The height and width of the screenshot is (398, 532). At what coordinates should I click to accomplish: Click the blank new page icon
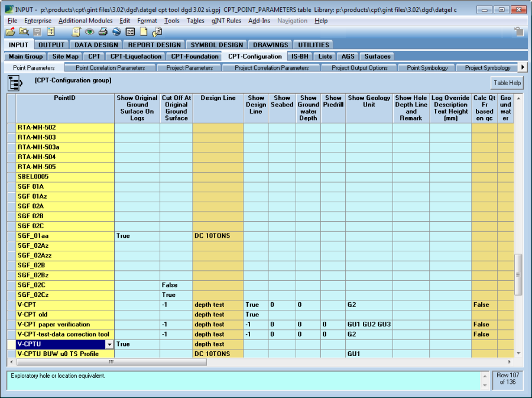coord(143,32)
